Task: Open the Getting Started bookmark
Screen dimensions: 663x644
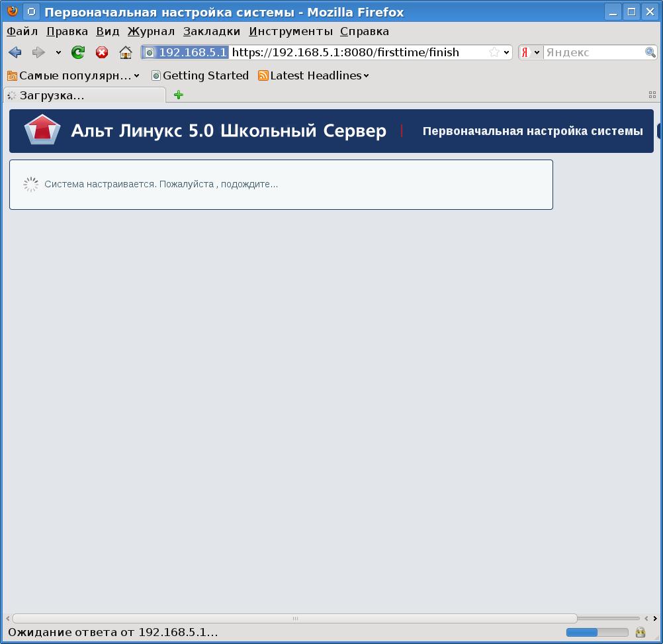Action: [200, 75]
